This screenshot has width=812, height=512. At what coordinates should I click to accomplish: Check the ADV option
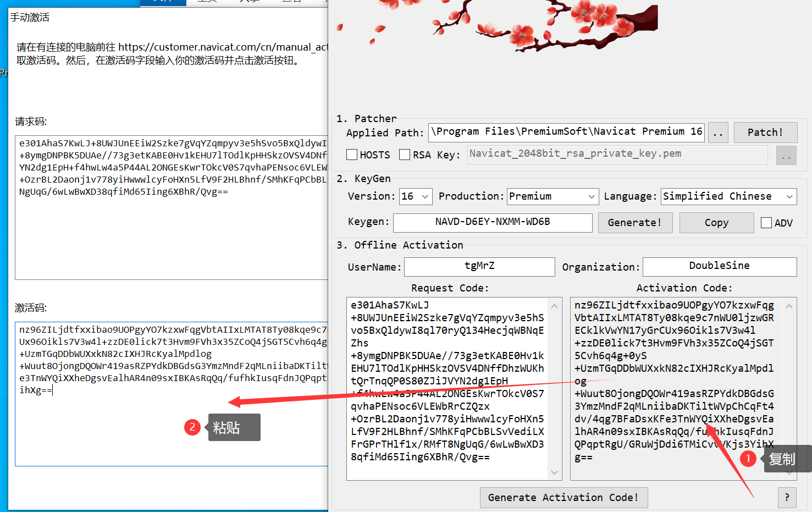point(766,223)
